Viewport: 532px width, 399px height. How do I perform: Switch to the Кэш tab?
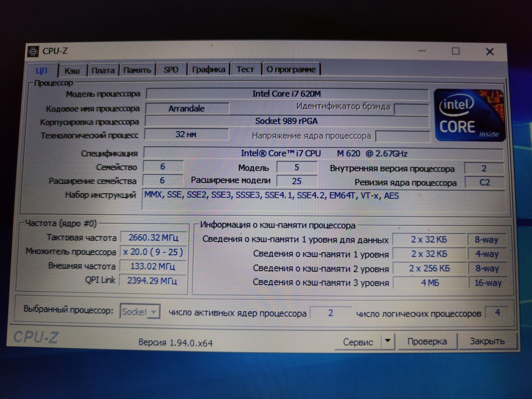click(x=72, y=71)
